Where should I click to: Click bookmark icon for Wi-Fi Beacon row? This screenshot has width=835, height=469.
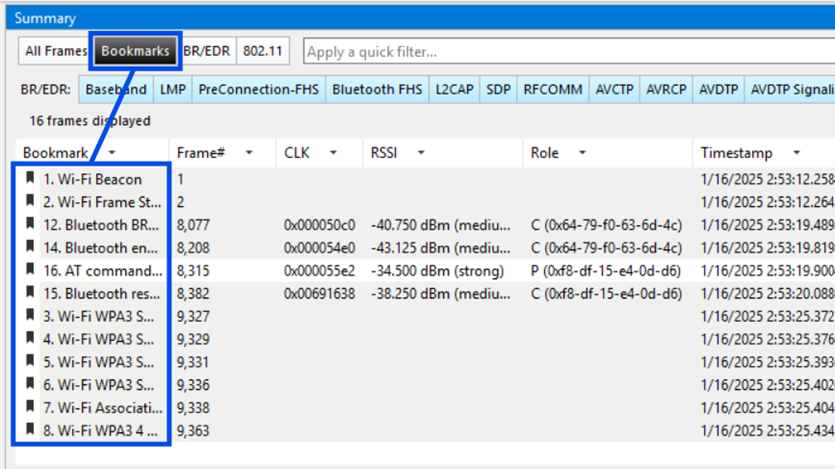30,178
